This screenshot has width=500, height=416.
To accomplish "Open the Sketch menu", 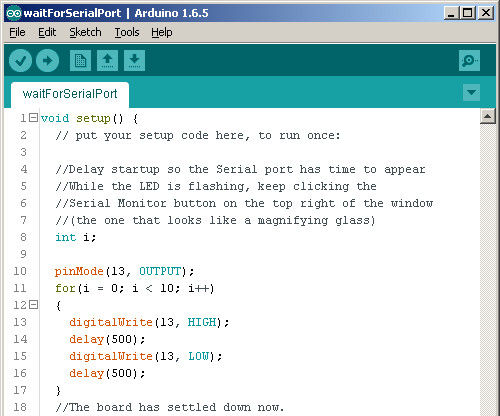I will click(85, 32).
